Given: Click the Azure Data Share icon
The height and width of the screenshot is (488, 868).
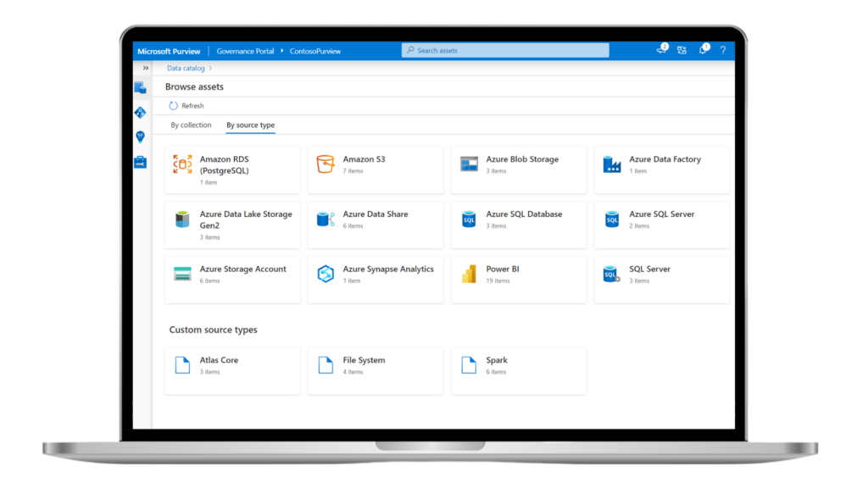Looking at the screenshot, I should click(325, 219).
